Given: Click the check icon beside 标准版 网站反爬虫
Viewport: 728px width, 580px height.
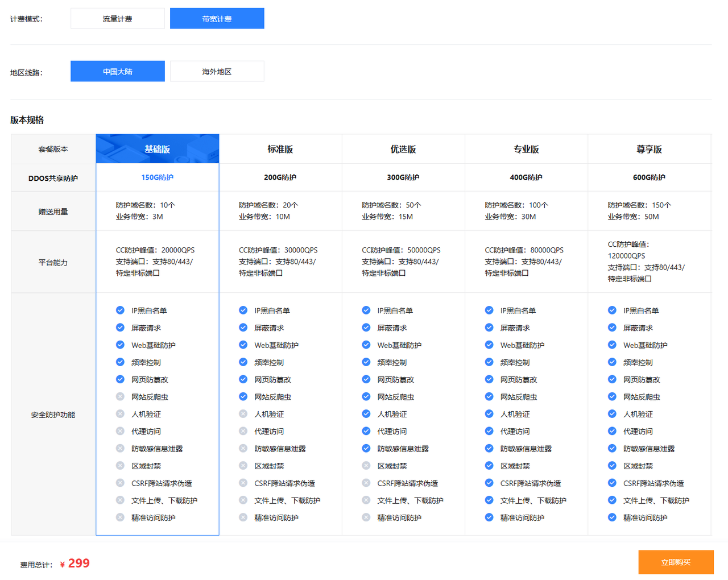Looking at the screenshot, I should tap(243, 397).
